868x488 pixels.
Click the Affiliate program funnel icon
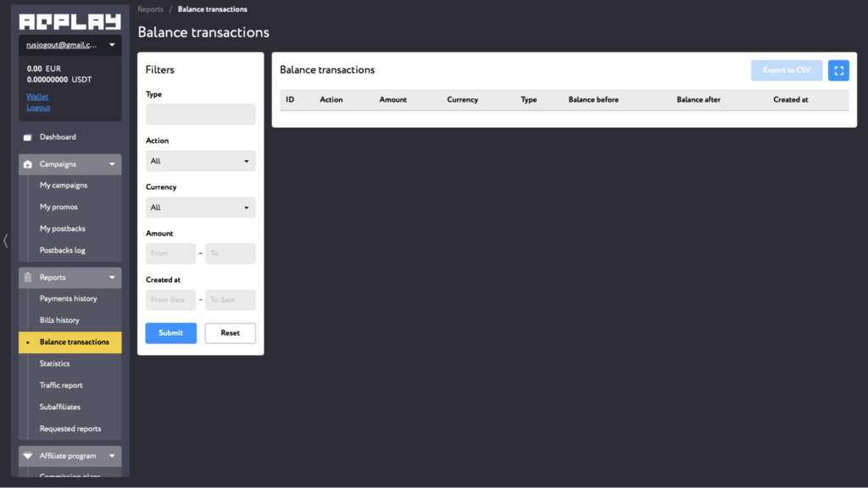coord(28,456)
